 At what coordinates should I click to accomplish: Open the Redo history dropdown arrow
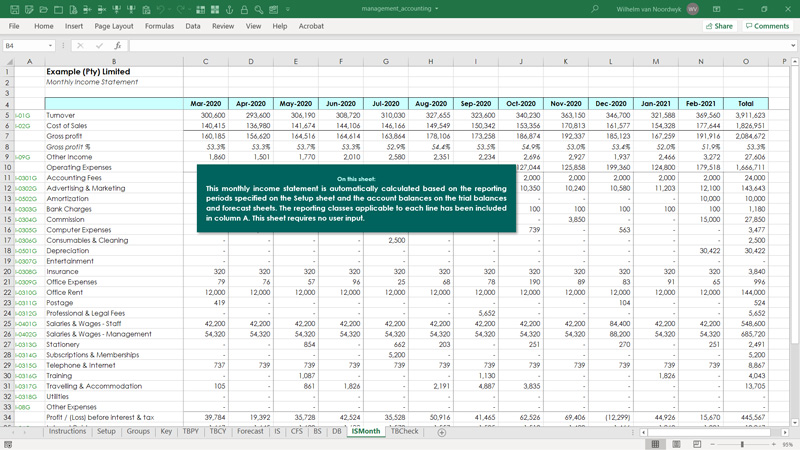click(189, 9)
